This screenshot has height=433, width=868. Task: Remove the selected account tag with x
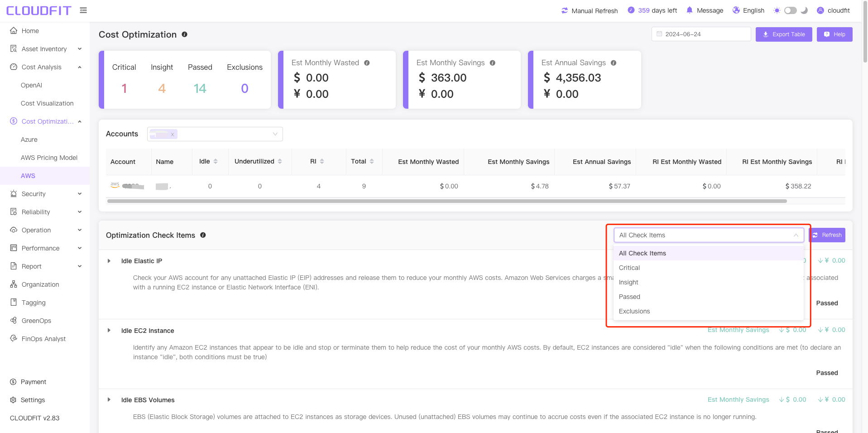pos(173,134)
